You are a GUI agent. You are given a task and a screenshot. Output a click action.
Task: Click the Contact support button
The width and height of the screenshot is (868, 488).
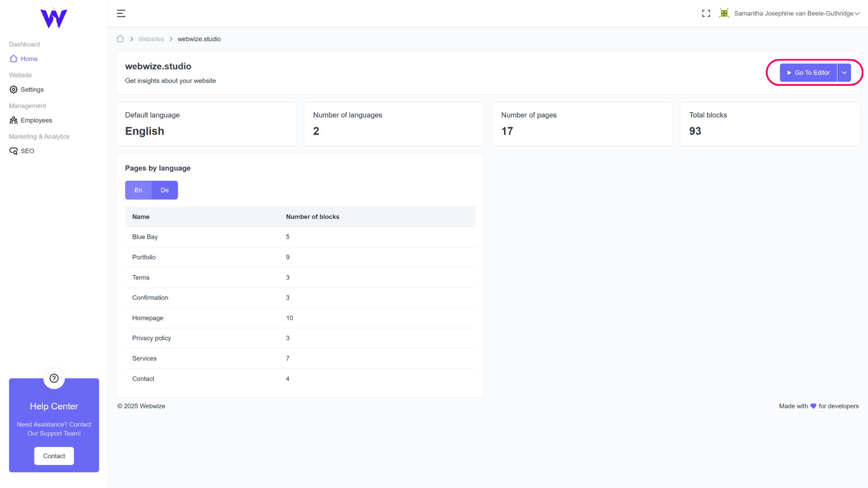(x=54, y=456)
